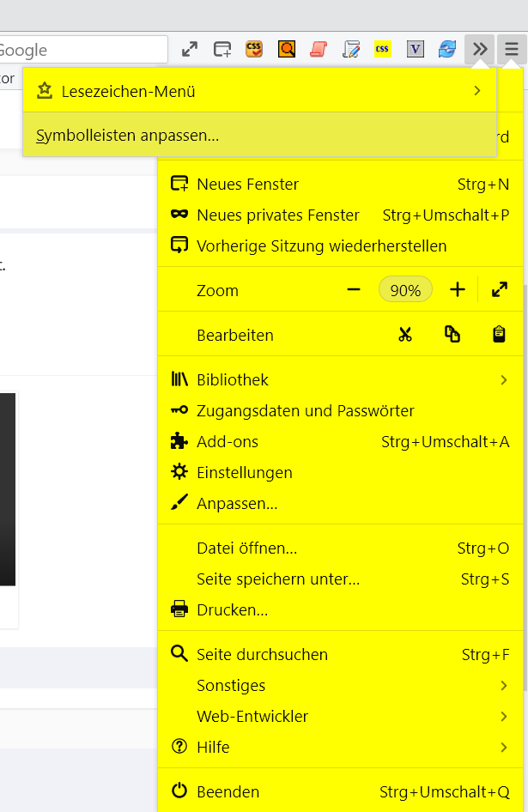The height and width of the screenshot is (812, 528).
Task: Toggle the overflow chevron toolbar button
Action: point(480,49)
